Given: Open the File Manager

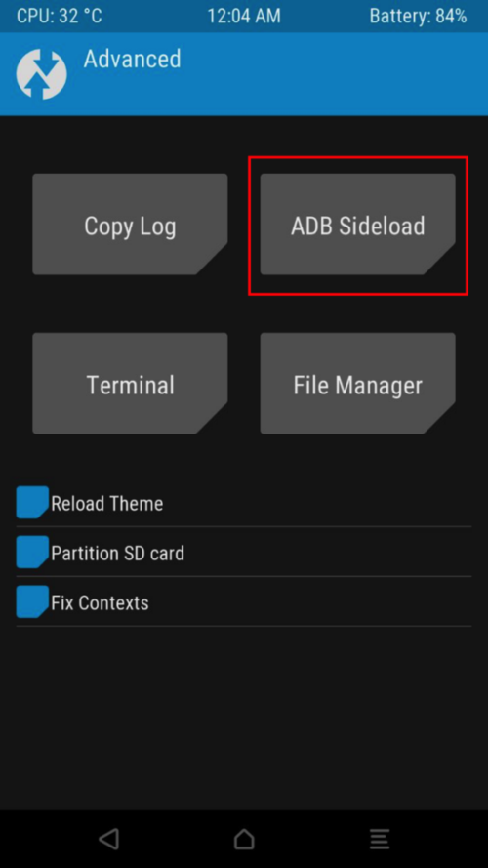Looking at the screenshot, I should click(358, 383).
